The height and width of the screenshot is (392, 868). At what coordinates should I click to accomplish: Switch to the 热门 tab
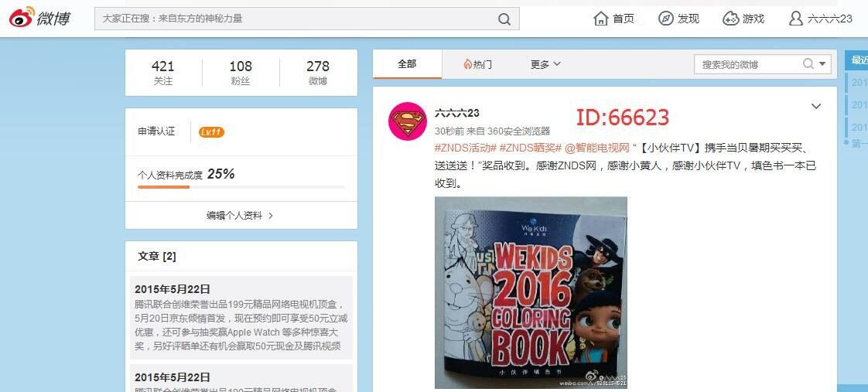478,64
